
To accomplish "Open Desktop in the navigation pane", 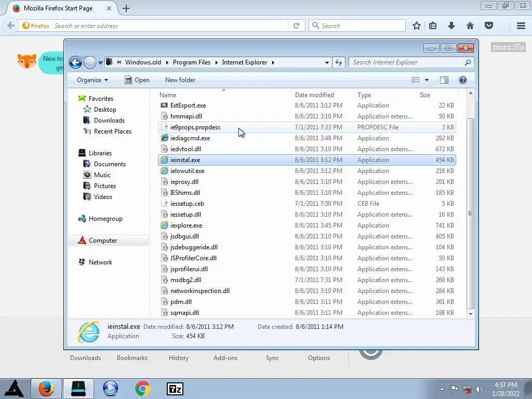I will (105, 110).
